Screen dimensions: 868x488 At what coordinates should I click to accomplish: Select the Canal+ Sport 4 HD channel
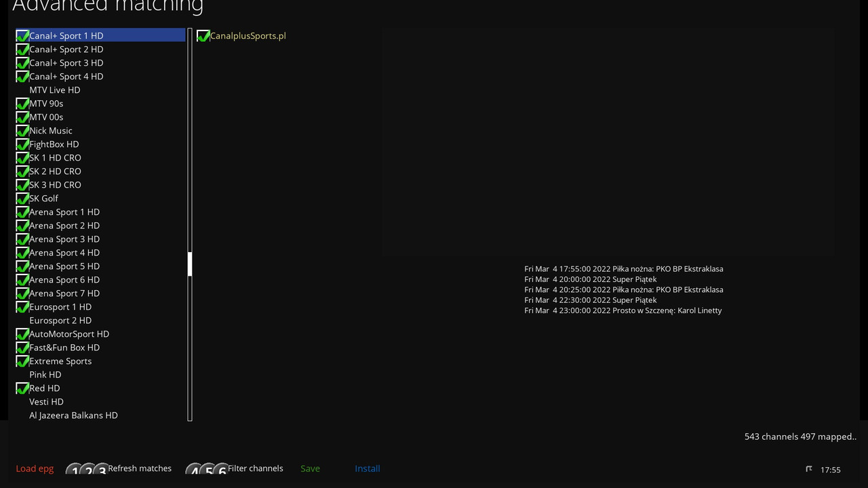(x=100, y=76)
